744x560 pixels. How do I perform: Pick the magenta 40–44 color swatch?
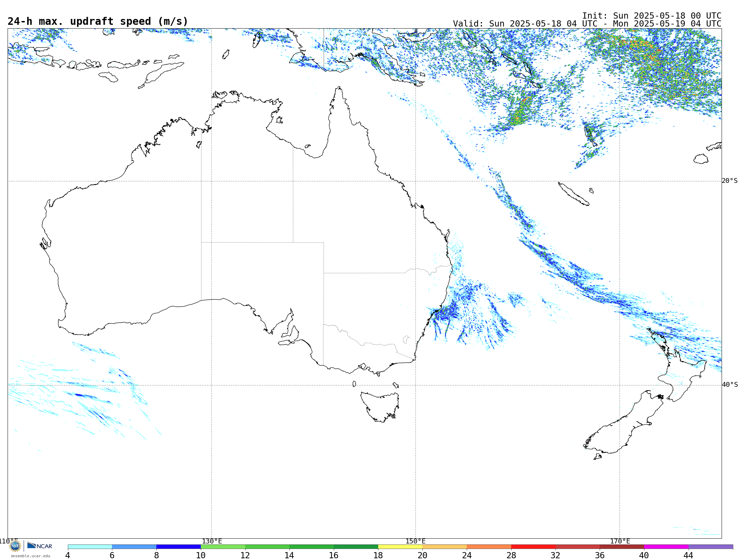666,547
